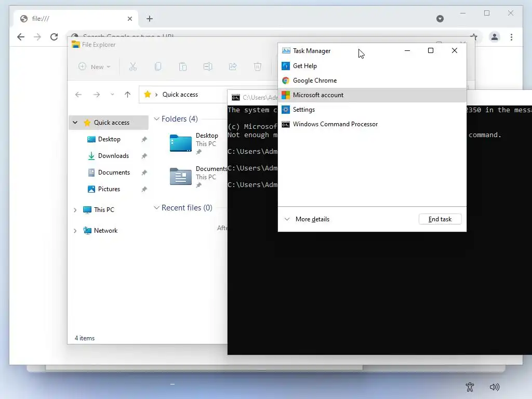Image resolution: width=532 pixels, height=399 pixels.
Task: Click pin icon beside Documents in sidebar
Action: pyautogui.click(x=144, y=172)
